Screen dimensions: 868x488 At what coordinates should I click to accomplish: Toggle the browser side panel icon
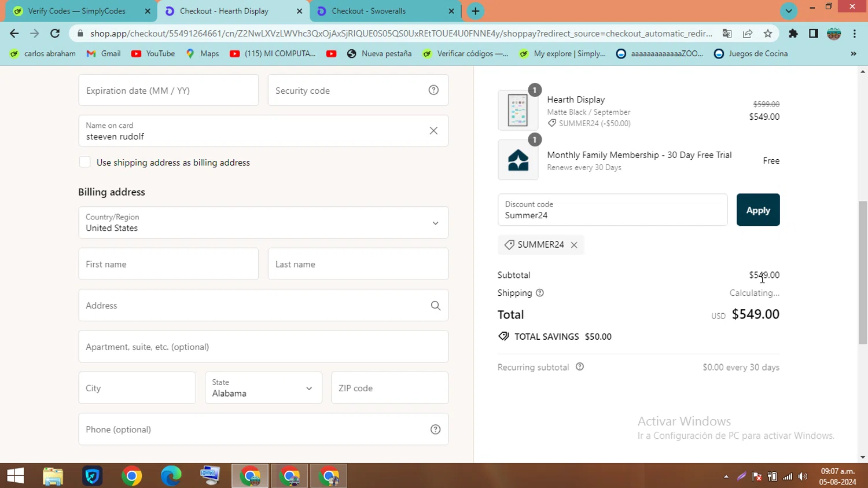814,34
